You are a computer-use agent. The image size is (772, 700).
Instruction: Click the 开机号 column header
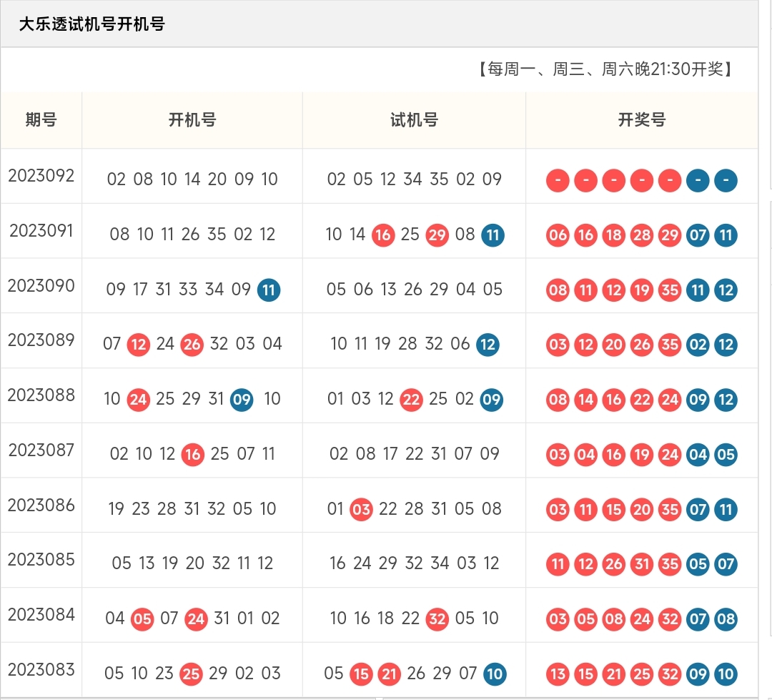pos(192,119)
